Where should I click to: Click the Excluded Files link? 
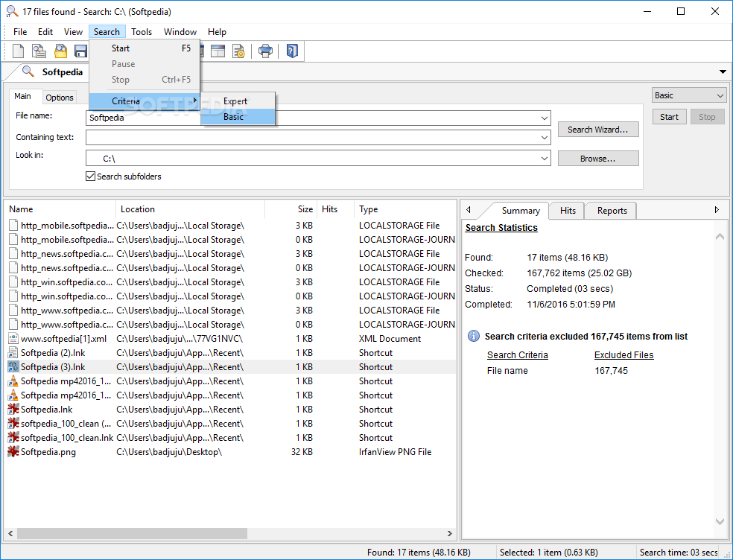click(x=623, y=354)
